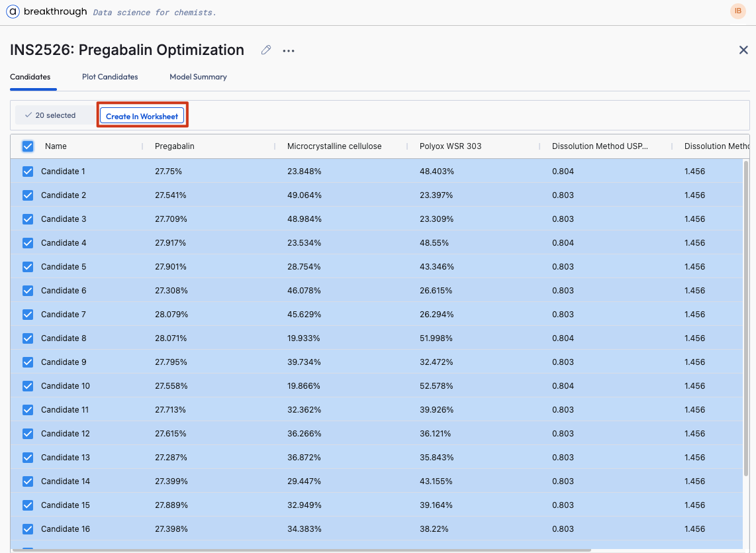
Task: Click the project title INS2526: Pregabalin Optimization
Action: click(x=127, y=50)
